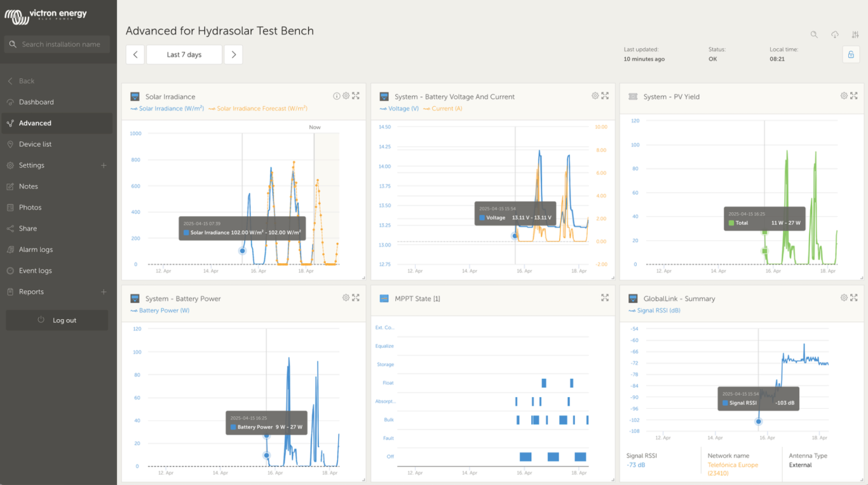Click the search magnifier icon at top right

click(814, 35)
